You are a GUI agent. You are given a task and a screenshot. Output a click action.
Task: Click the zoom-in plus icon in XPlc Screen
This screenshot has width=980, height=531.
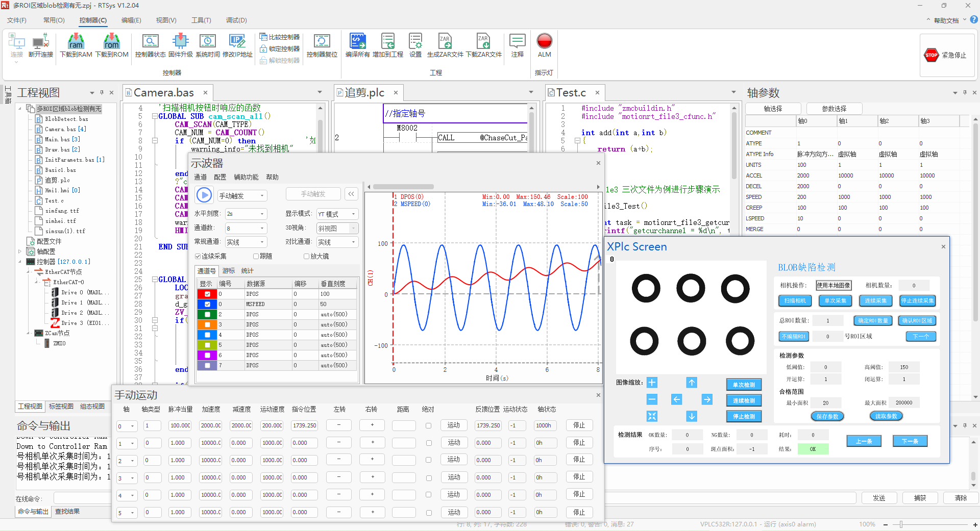(x=652, y=383)
